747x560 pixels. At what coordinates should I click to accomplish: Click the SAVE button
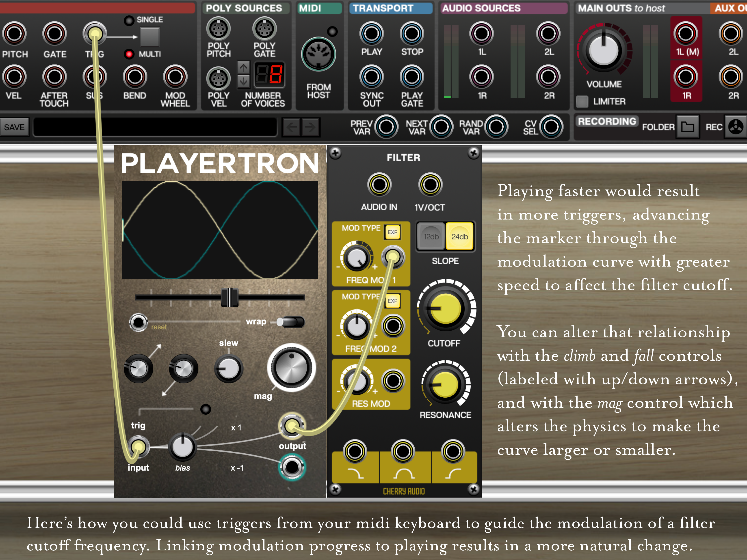(14, 127)
